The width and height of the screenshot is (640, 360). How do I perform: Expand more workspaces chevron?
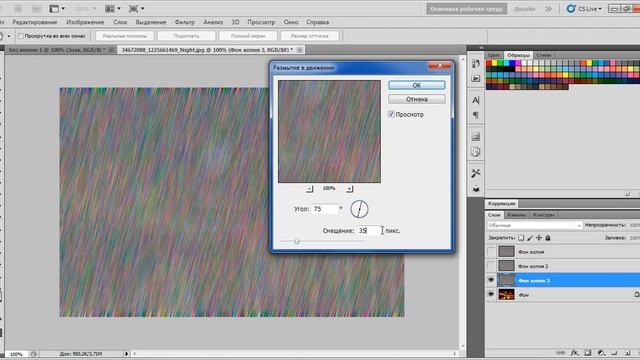[x=548, y=9]
